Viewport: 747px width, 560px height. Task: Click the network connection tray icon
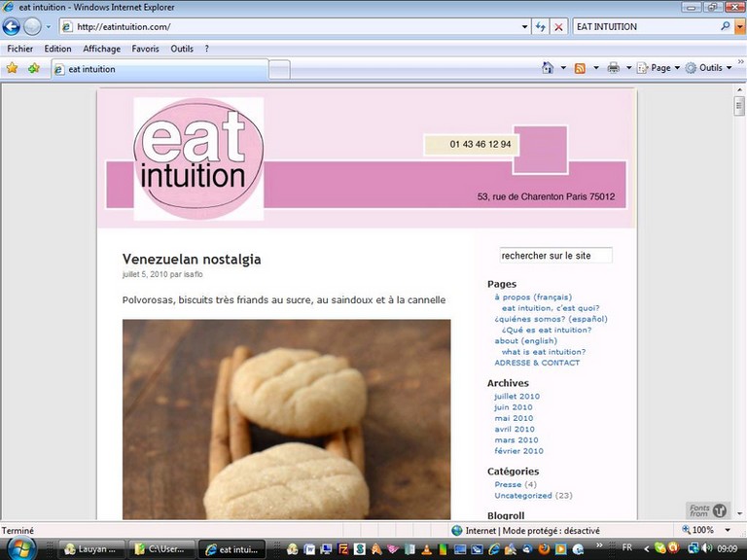tap(694, 547)
